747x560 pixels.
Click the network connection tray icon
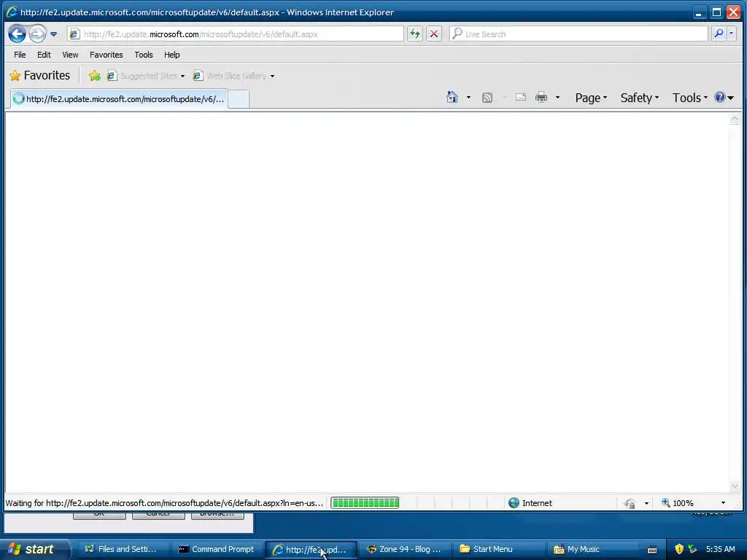693,549
